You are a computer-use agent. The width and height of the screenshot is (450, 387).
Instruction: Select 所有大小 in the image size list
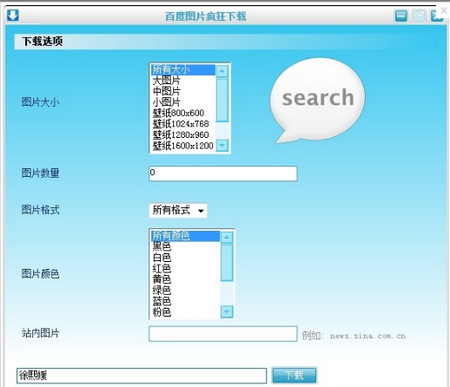(183, 70)
